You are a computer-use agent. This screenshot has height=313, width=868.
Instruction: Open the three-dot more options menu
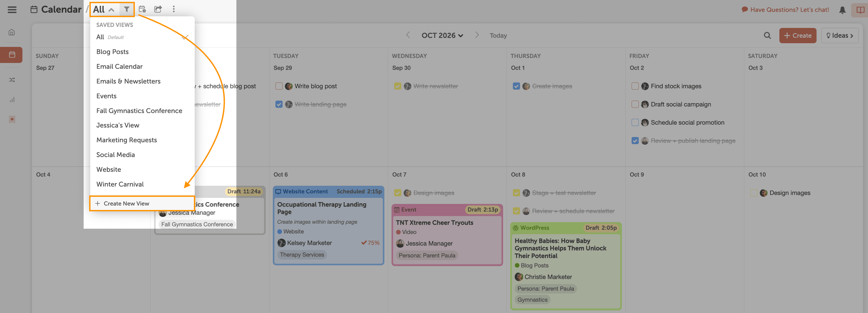coord(174,9)
